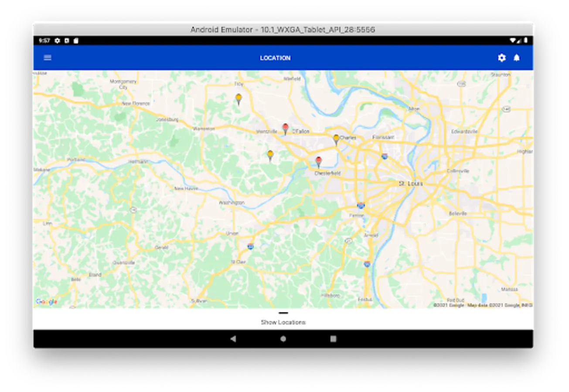Click the O'Fallon label on the map
Screen dimensions: 569x392
click(301, 131)
